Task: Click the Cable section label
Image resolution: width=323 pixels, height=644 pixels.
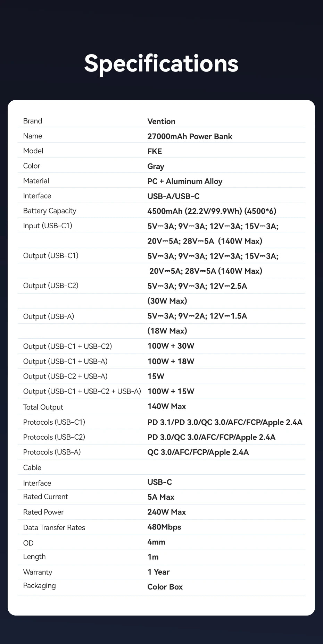Action: tap(32, 468)
